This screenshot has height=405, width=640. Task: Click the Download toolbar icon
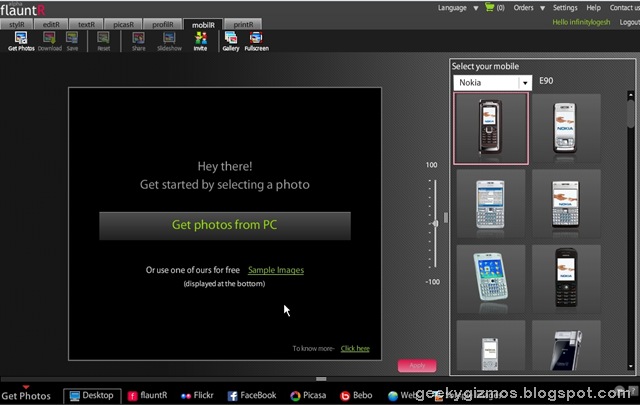coord(49,41)
